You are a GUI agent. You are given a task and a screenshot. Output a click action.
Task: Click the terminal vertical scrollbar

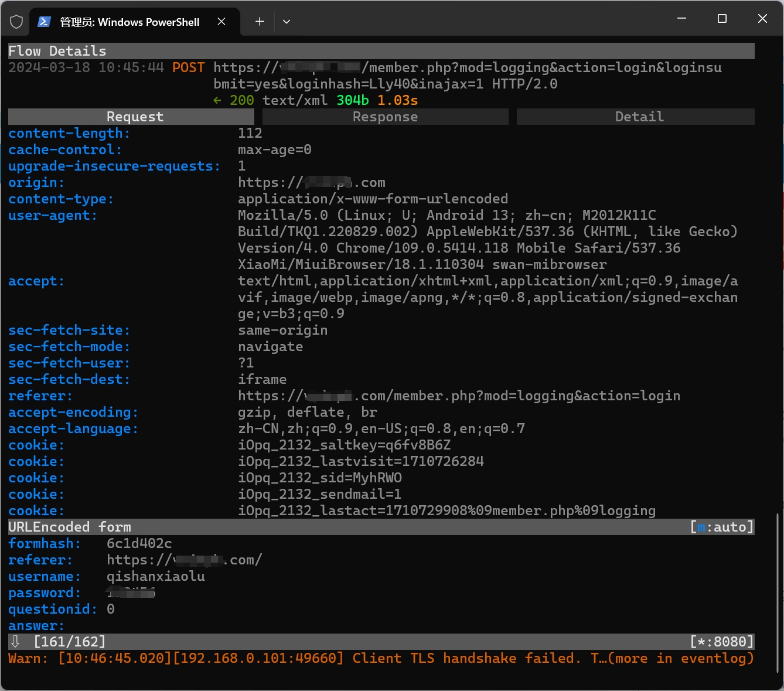click(x=778, y=592)
